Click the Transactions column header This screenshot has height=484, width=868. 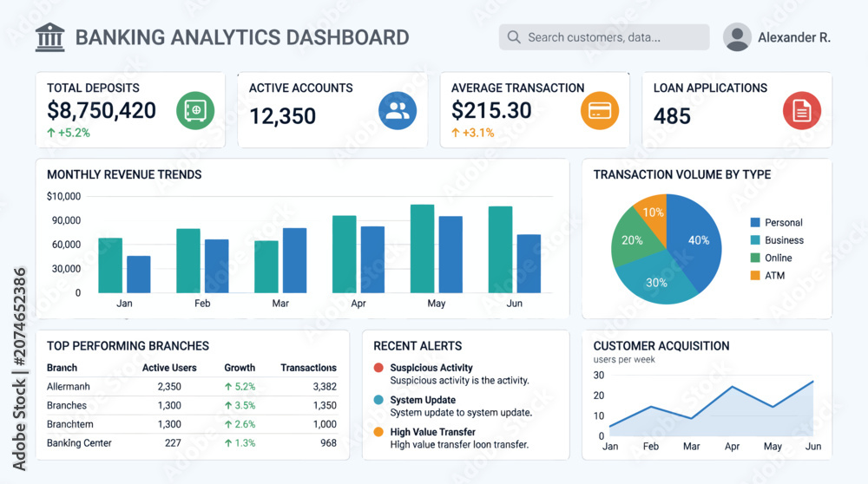(x=308, y=367)
